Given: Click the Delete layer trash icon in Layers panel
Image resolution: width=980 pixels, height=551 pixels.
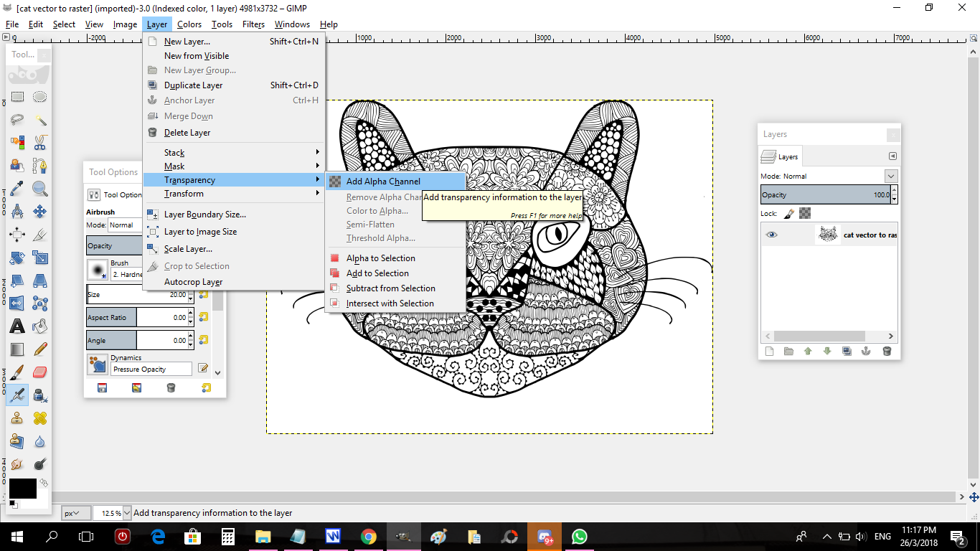Looking at the screenshot, I should [887, 352].
